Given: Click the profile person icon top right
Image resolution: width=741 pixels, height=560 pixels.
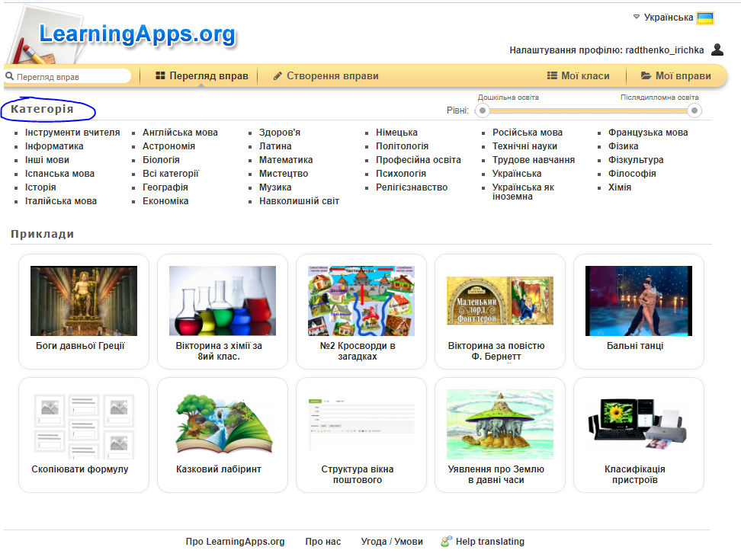Looking at the screenshot, I should pos(717,49).
